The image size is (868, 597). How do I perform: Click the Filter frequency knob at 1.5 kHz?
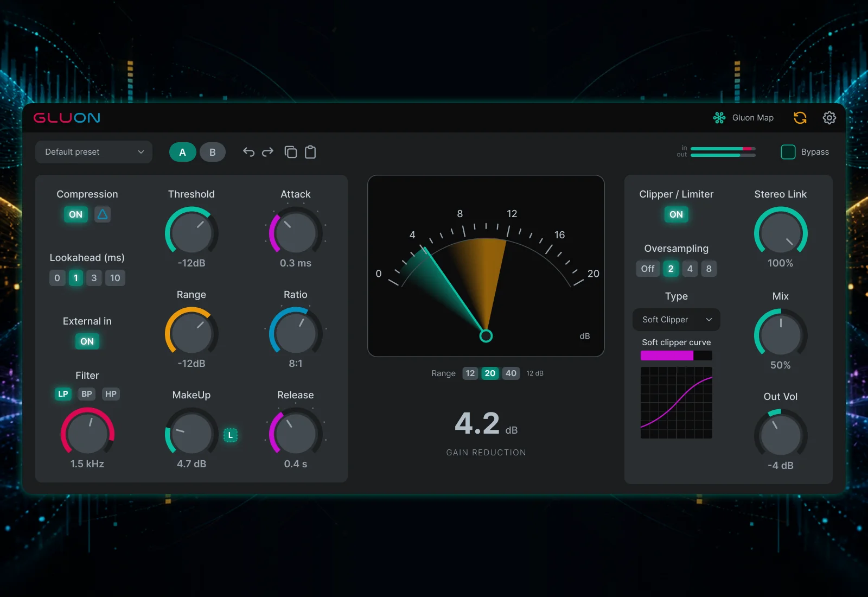[x=87, y=433]
